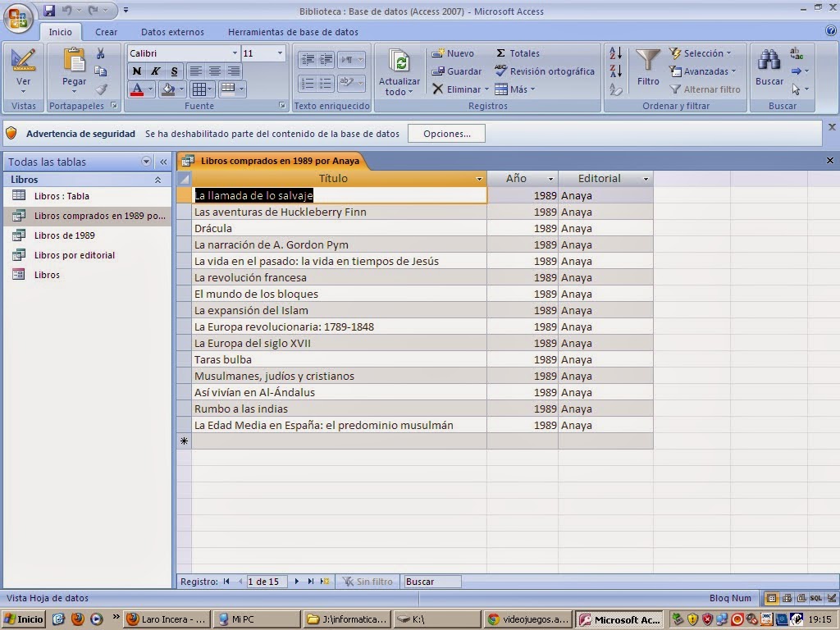Center align text
840x630 pixels.
click(214, 71)
